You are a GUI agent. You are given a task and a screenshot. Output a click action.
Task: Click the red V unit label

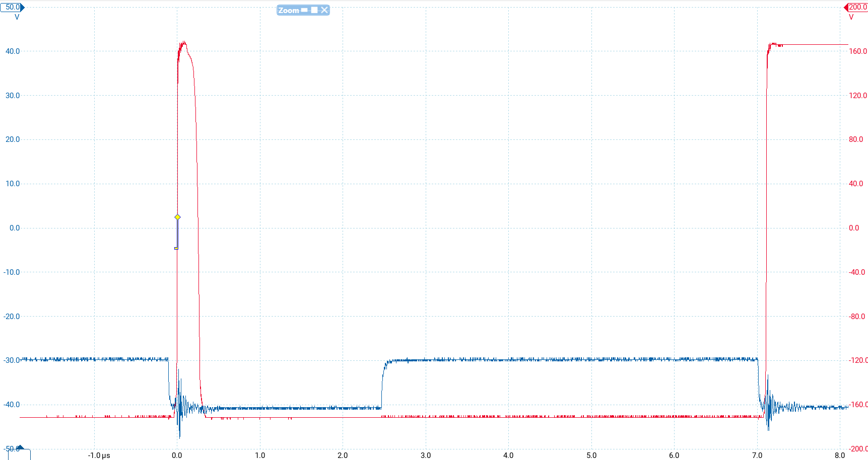coord(851,17)
